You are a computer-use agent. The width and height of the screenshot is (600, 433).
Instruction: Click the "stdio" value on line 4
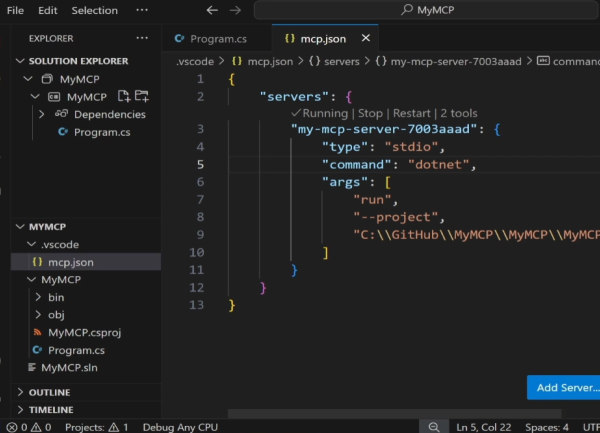click(411, 147)
